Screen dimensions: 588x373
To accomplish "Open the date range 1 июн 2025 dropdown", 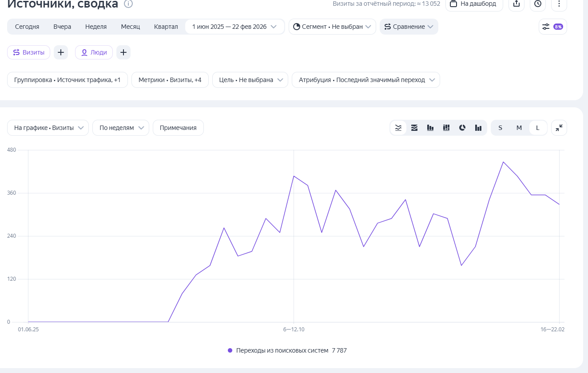I will coord(234,27).
